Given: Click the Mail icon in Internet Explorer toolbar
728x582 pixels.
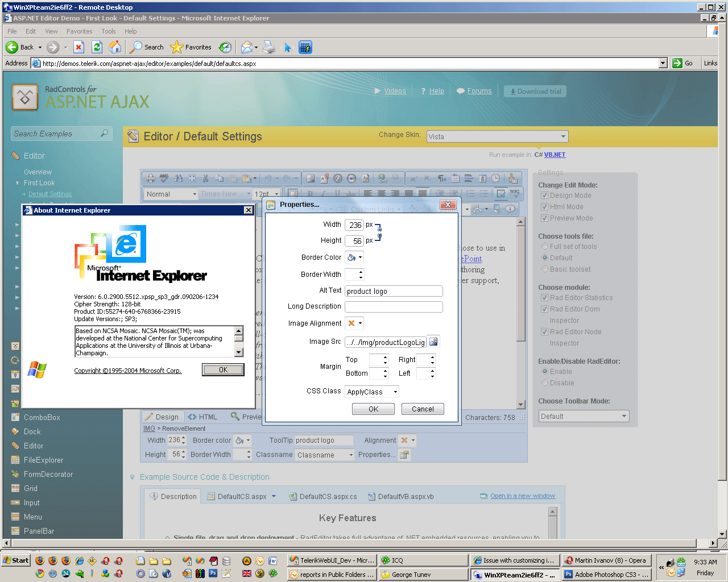Looking at the screenshot, I should pos(246,47).
